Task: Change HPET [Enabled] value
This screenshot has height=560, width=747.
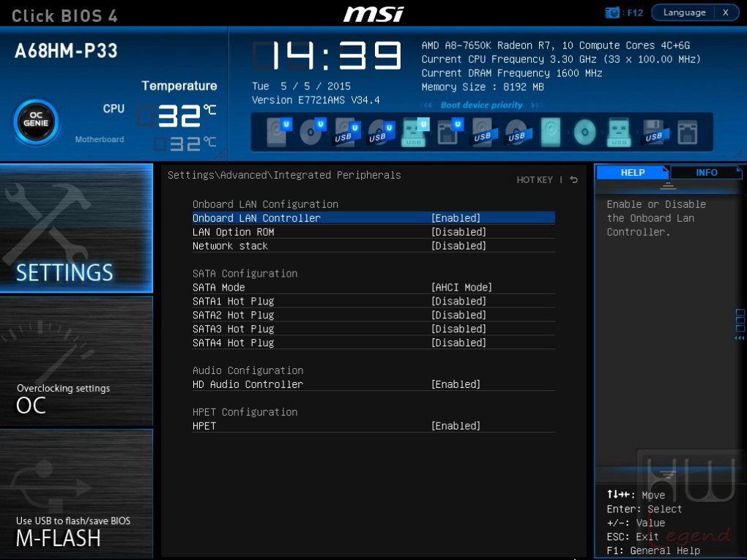Action: 456,426
